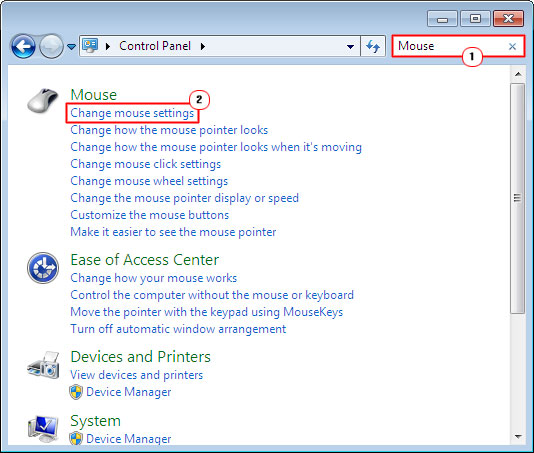The width and height of the screenshot is (534, 453).
Task: Click the Ease of Access Center icon
Action: coord(43,268)
